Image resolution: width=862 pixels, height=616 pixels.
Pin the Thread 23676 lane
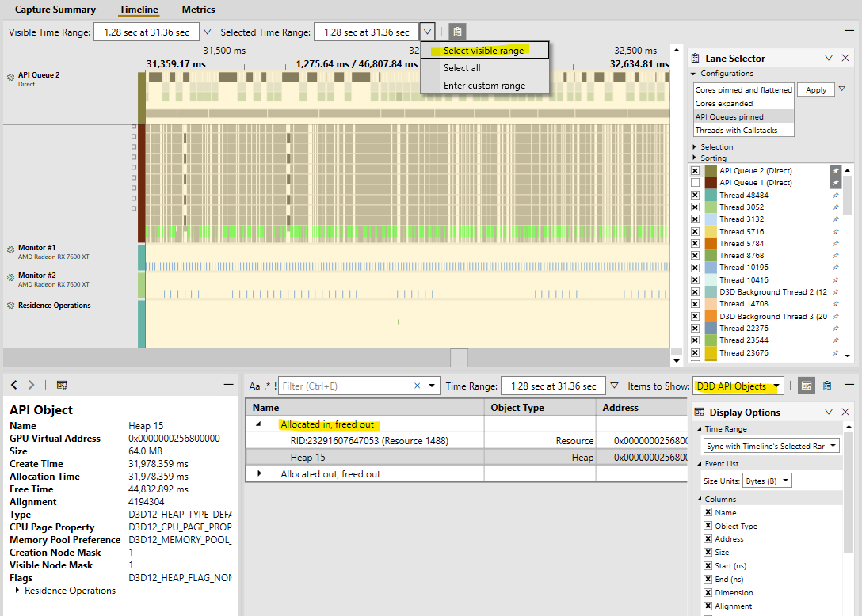[835, 353]
